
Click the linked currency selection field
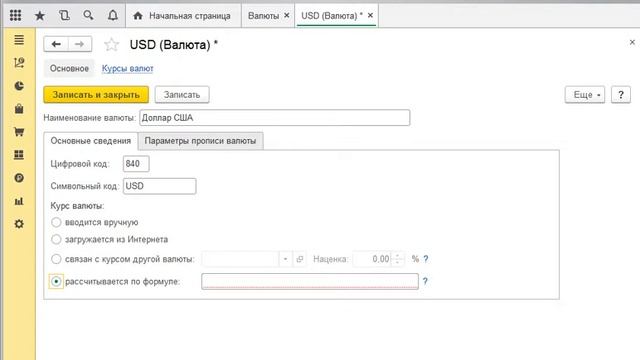point(240,259)
